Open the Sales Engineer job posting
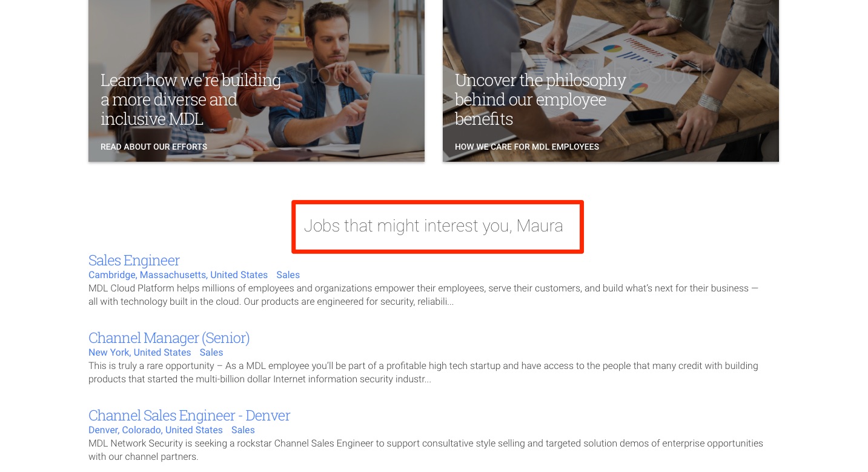 click(x=134, y=260)
